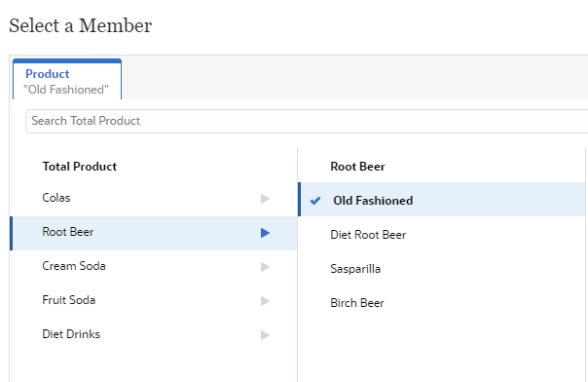This screenshot has height=382, width=588.
Task: Click the Root Beer column header
Action: (357, 167)
